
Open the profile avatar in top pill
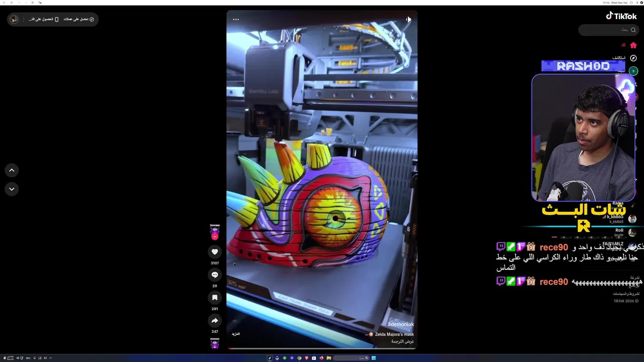click(x=14, y=19)
